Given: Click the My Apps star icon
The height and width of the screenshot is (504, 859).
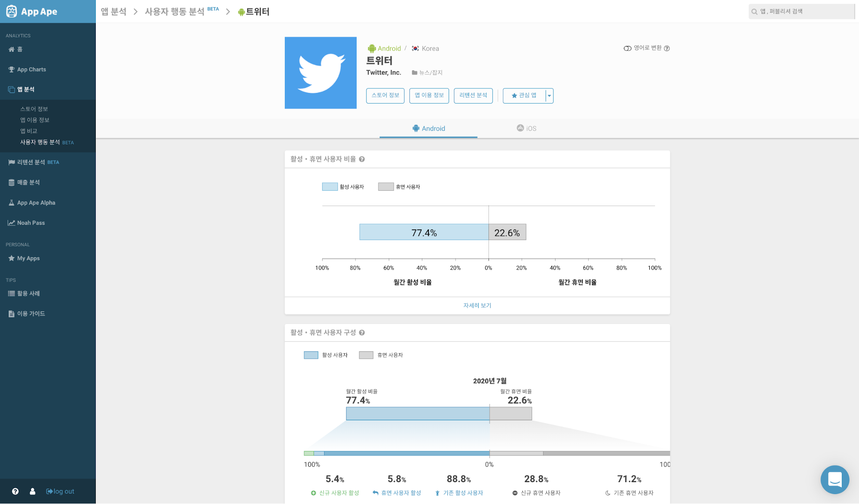Looking at the screenshot, I should [12, 258].
